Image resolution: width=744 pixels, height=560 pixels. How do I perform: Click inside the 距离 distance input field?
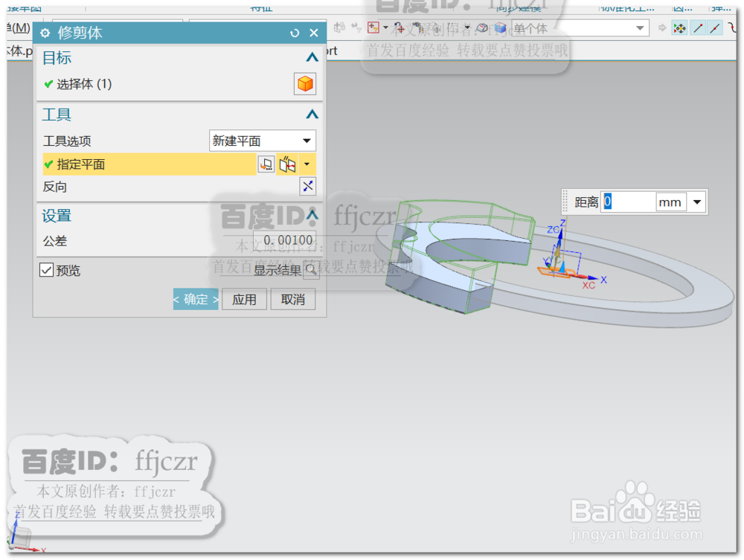[x=629, y=202]
